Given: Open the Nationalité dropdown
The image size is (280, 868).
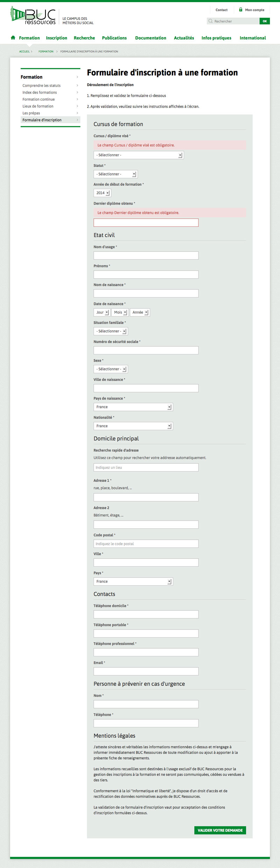Looking at the screenshot, I should click(x=133, y=426).
